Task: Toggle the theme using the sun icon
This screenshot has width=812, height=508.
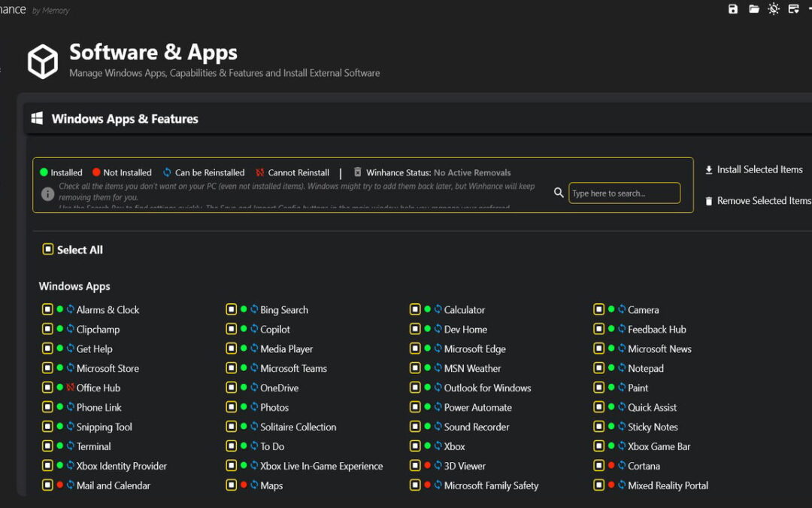Action: click(774, 9)
